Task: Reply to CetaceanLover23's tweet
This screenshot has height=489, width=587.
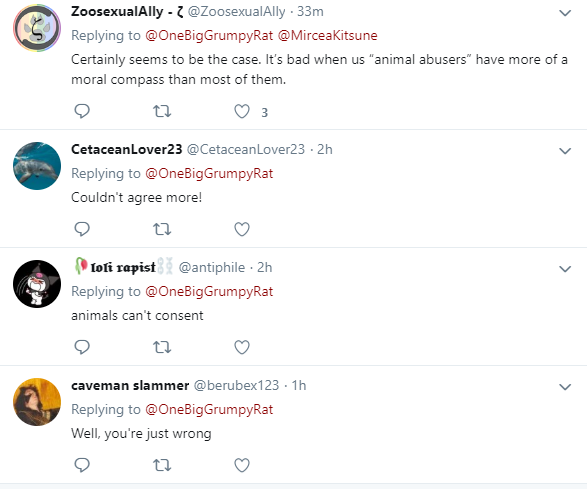Action: pos(82,229)
